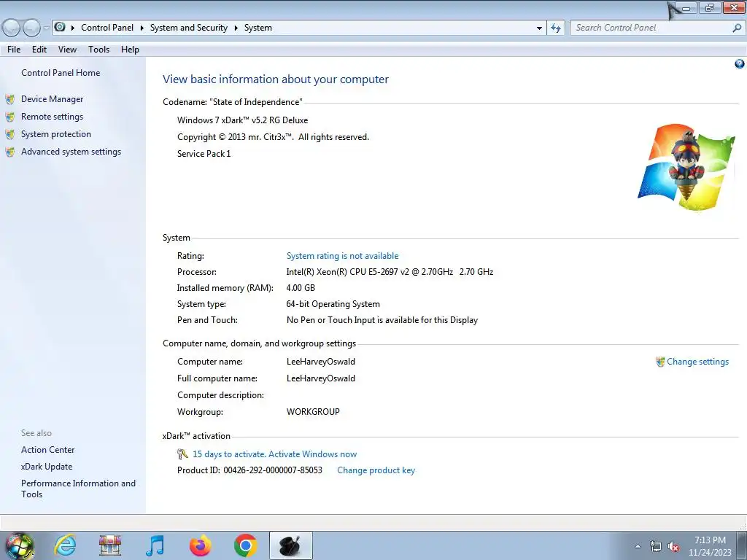Click the keys icon beside activation link
The height and width of the screenshot is (560, 747).
(182, 454)
